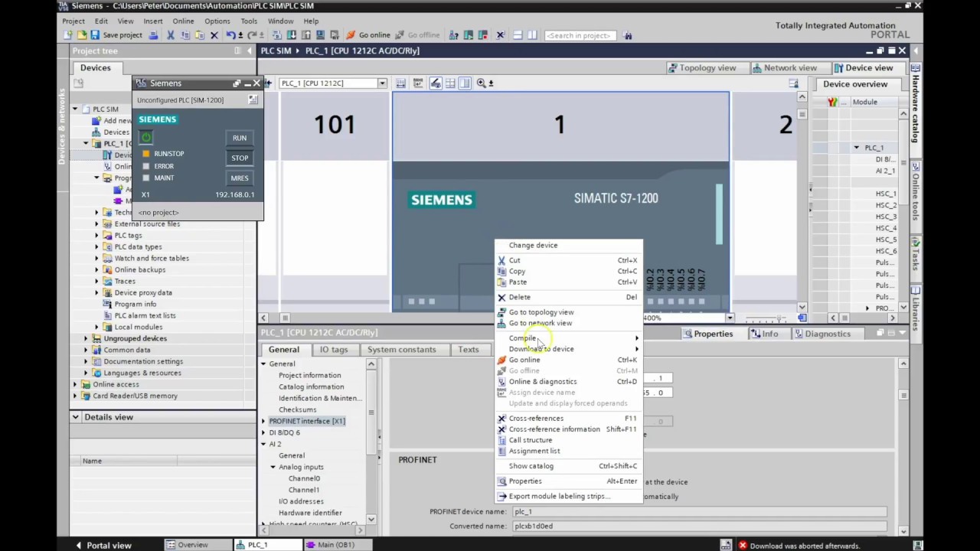Expand the Ungrouped devices tree node
980x551 pixels.
point(87,338)
